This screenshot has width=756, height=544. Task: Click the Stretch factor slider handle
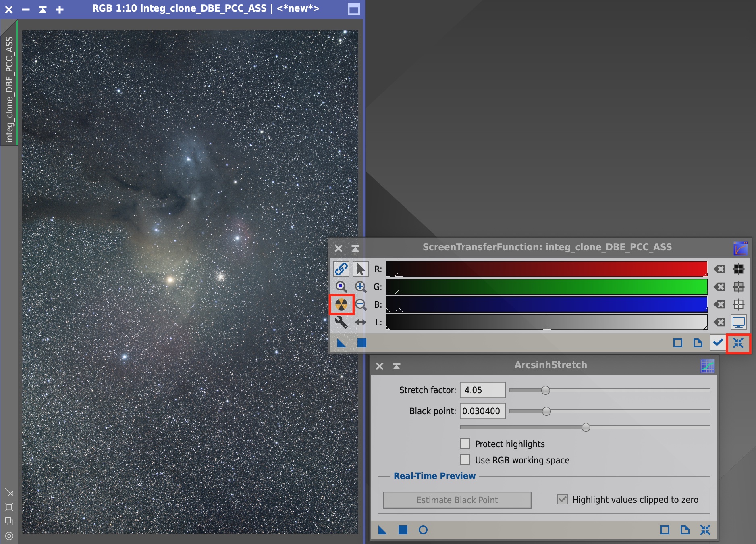[x=545, y=390]
